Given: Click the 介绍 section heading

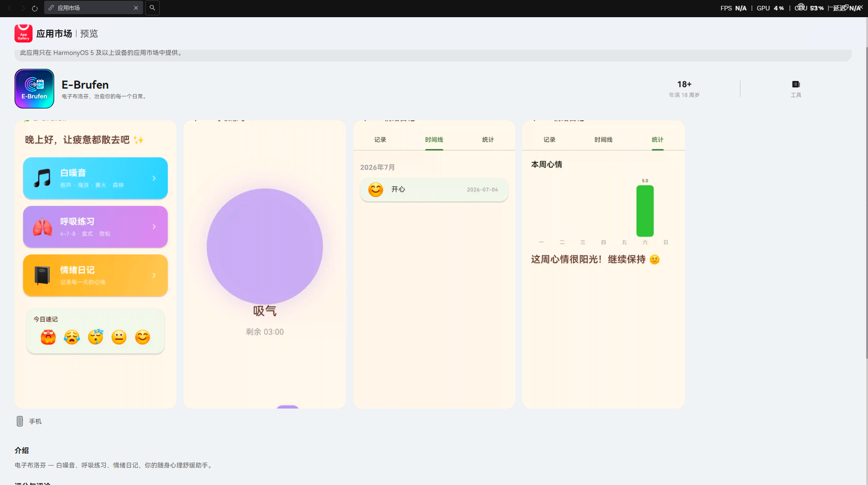Looking at the screenshot, I should pyautogui.click(x=22, y=451).
